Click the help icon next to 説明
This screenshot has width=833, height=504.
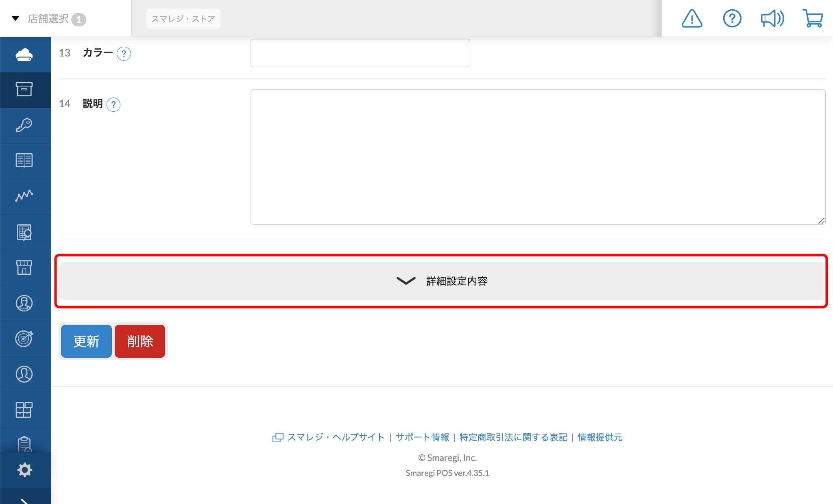coord(113,104)
